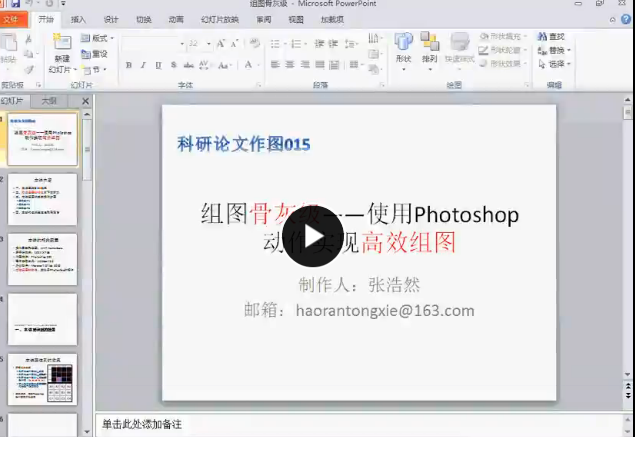Click Shape Effects (形状效果) button
Viewport: 635px width, 460px height.
click(503, 64)
